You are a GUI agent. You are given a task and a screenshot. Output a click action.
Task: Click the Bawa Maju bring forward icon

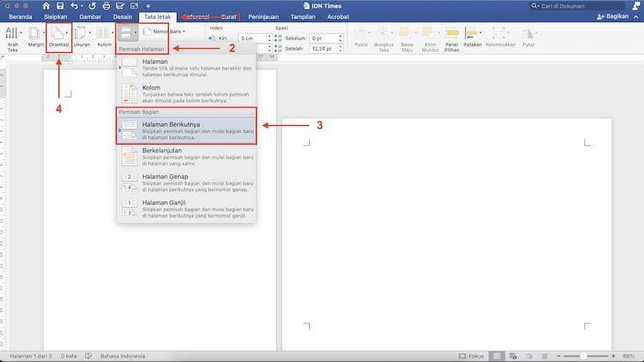(405, 33)
